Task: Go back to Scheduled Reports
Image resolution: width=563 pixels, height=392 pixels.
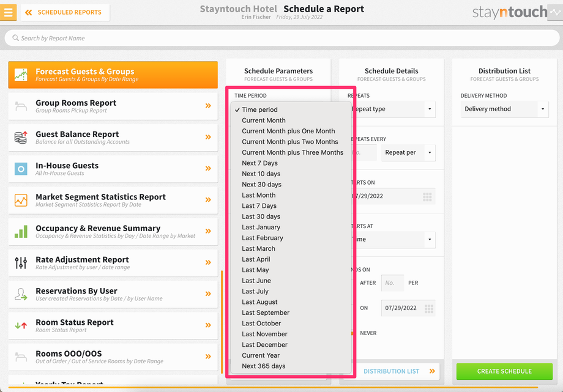Action: [65, 12]
